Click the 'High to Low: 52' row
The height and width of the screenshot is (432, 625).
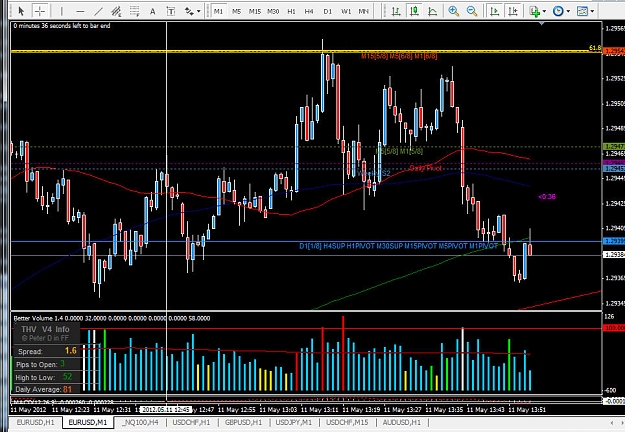click(x=47, y=377)
